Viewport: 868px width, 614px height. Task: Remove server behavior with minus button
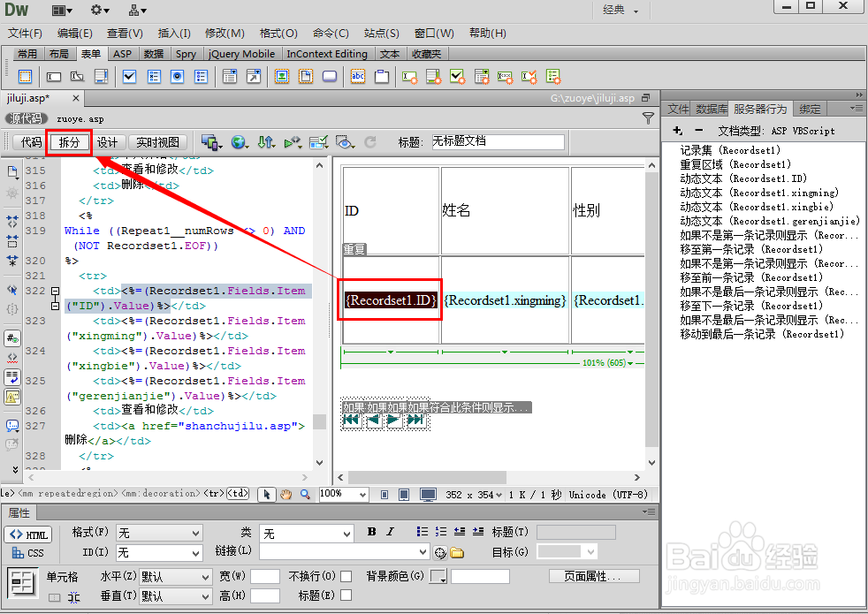tap(698, 131)
